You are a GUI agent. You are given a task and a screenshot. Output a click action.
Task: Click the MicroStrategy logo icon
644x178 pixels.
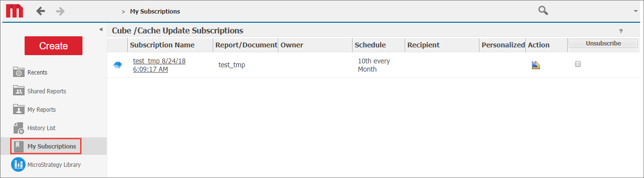pyautogui.click(x=15, y=11)
